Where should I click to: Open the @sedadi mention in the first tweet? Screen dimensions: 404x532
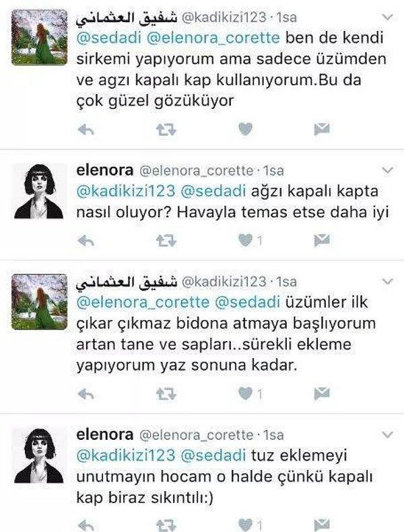109,38
